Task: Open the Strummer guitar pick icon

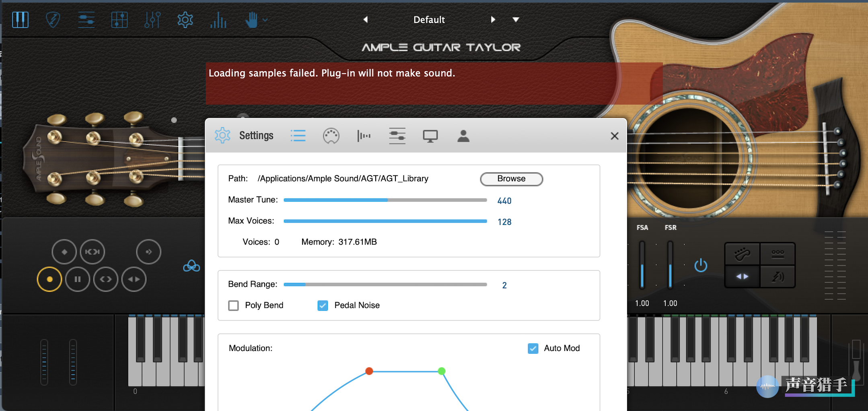Action: point(53,20)
